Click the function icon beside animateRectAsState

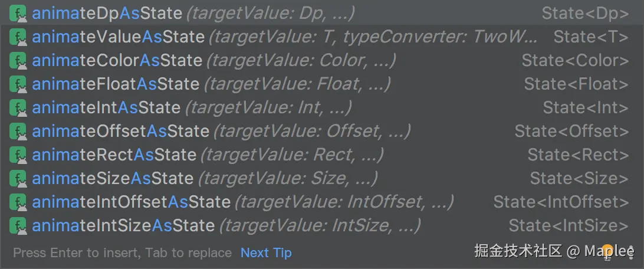click(x=18, y=155)
